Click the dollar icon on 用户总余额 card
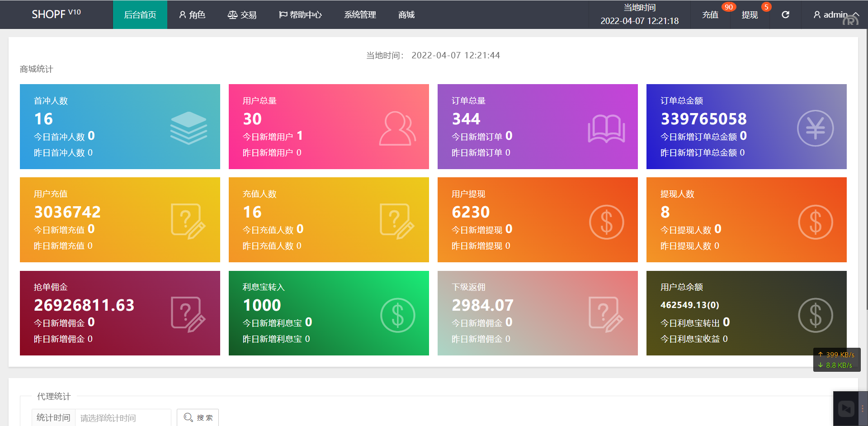Viewport: 868px width, 426px height. point(815,315)
